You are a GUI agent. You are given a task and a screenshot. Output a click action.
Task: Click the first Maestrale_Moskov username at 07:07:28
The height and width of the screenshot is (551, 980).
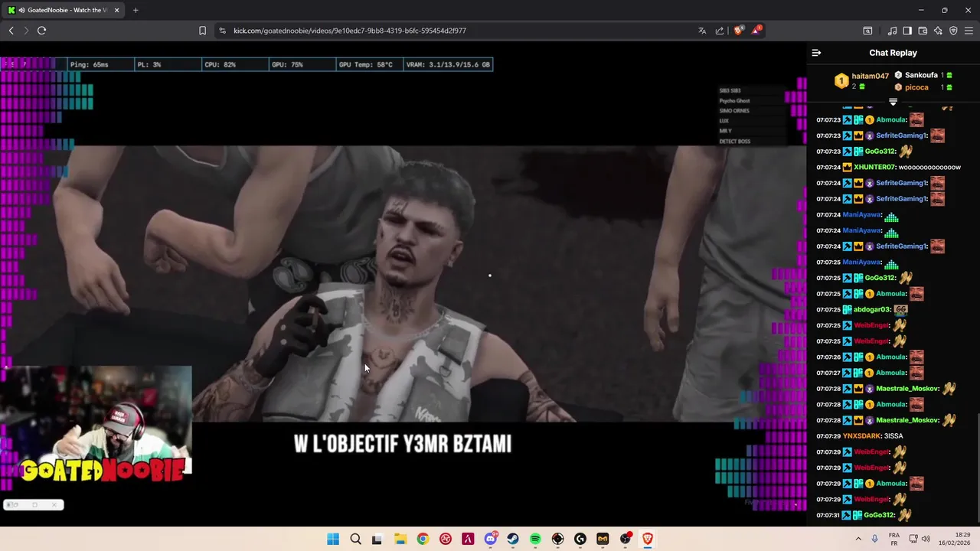coord(908,389)
